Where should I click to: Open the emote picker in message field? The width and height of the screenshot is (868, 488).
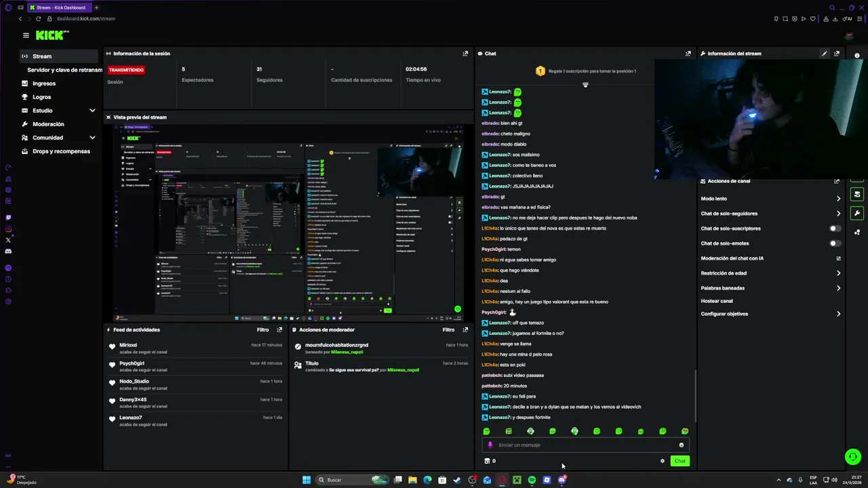click(682, 445)
